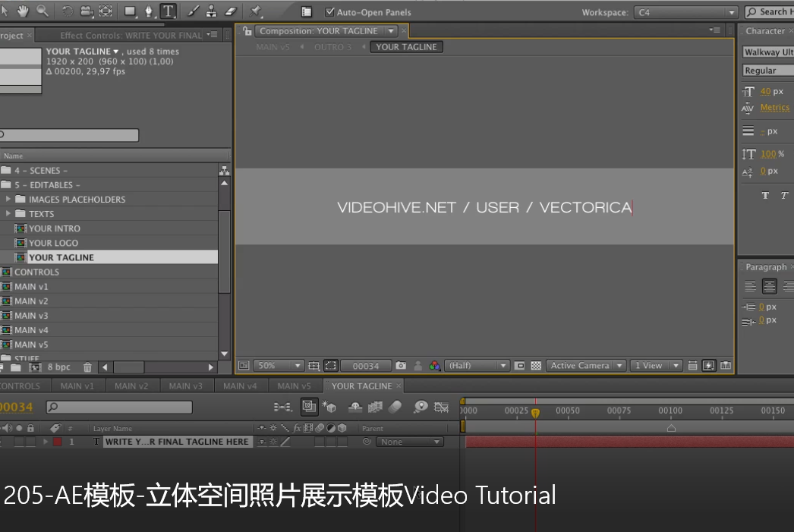
Task: Select the Rotation tool
Action: click(67, 11)
